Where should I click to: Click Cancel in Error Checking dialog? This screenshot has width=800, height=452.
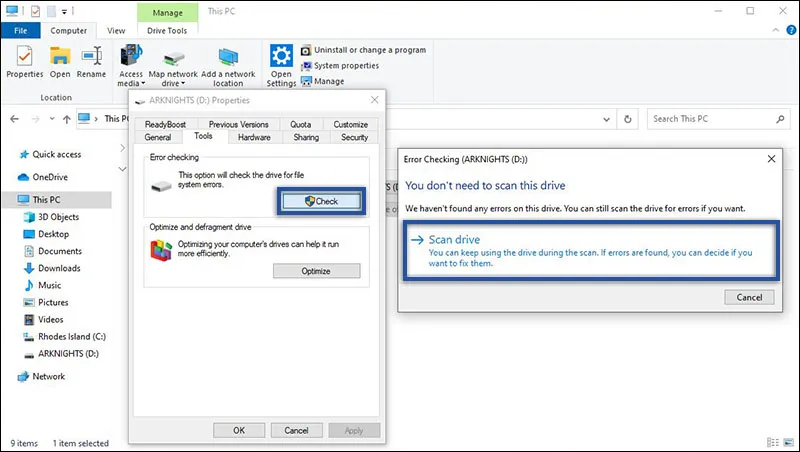click(749, 297)
